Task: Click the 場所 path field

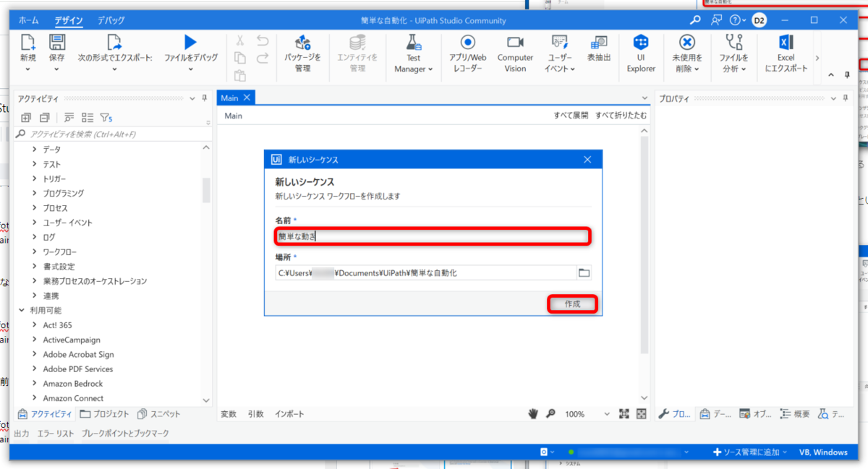Action: 426,273
